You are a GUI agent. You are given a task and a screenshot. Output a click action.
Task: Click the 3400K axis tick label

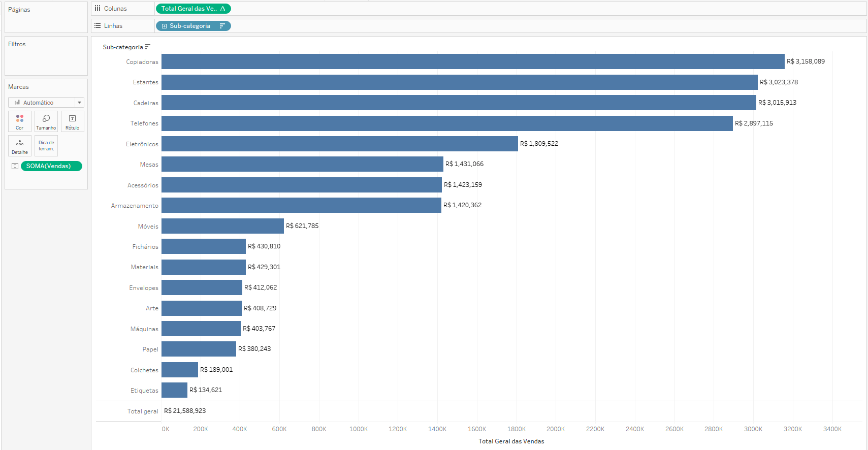(832, 429)
